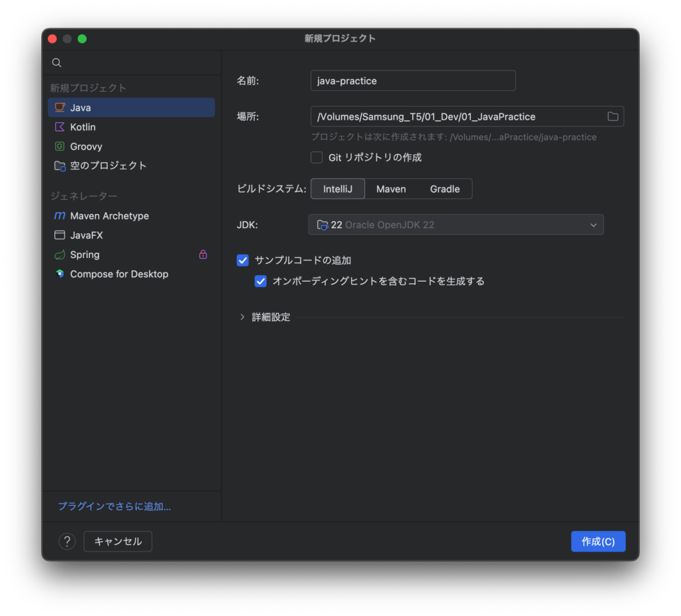This screenshot has width=681, height=616.
Task: Select Gradle as the build system
Action: click(x=444, y=189)
